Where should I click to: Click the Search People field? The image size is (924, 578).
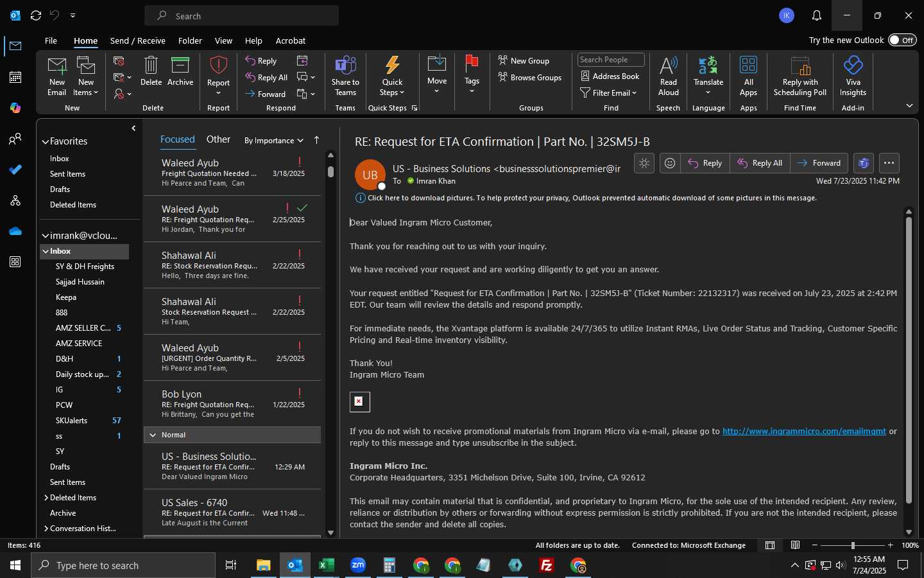pos(611,60)
